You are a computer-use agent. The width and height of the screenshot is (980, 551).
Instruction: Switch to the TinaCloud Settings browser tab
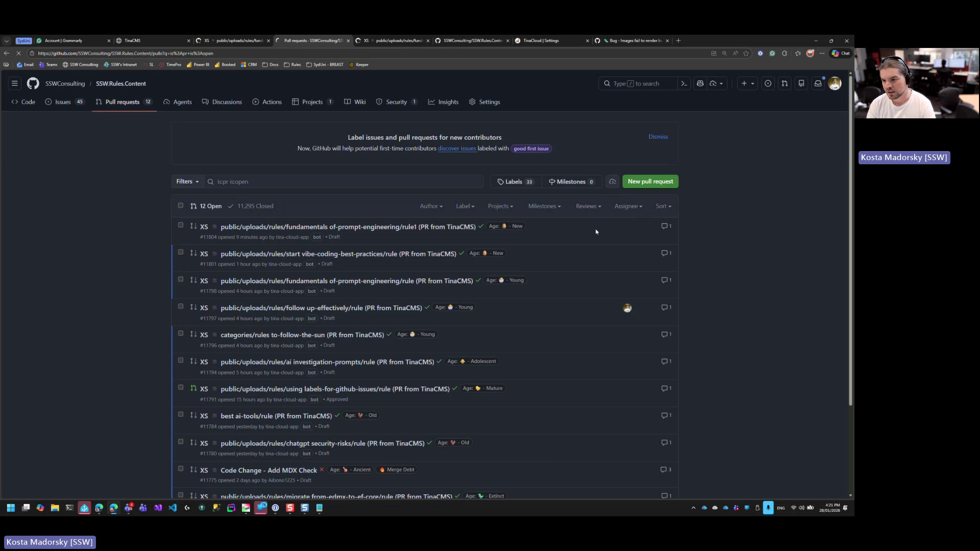[541, 40]
